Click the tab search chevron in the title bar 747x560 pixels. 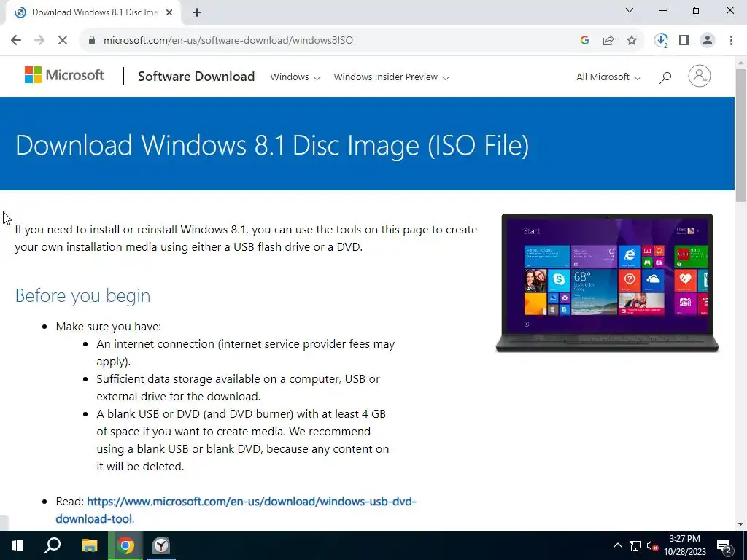[x=630, y=10]
